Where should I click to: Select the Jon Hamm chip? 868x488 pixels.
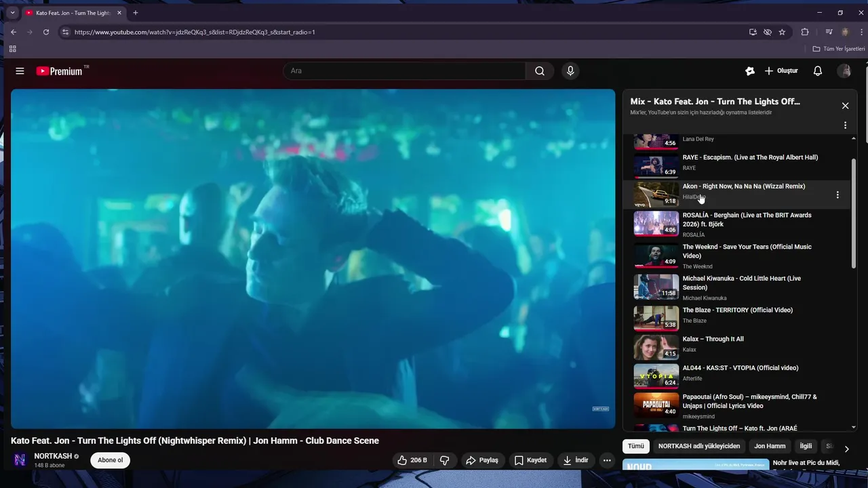770,446
